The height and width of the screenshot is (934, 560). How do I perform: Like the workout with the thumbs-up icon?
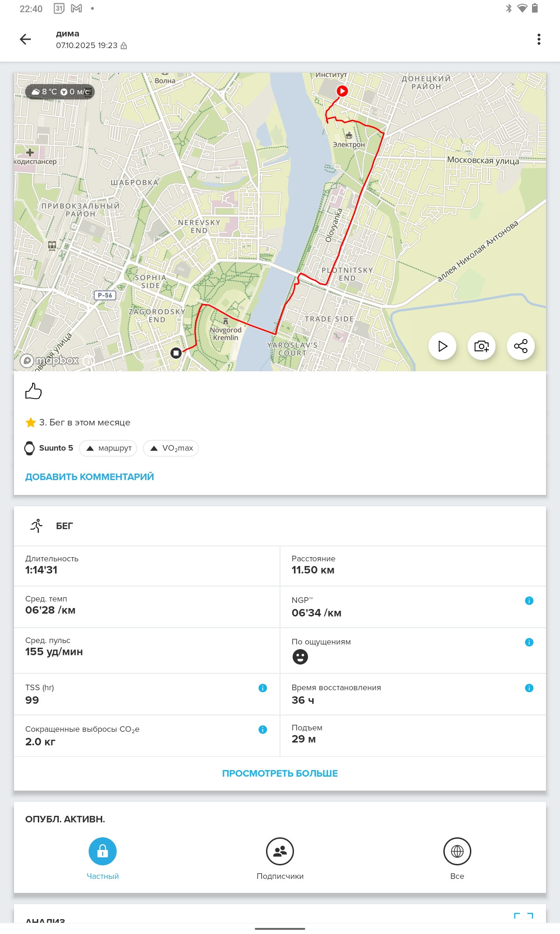(34, 391)
